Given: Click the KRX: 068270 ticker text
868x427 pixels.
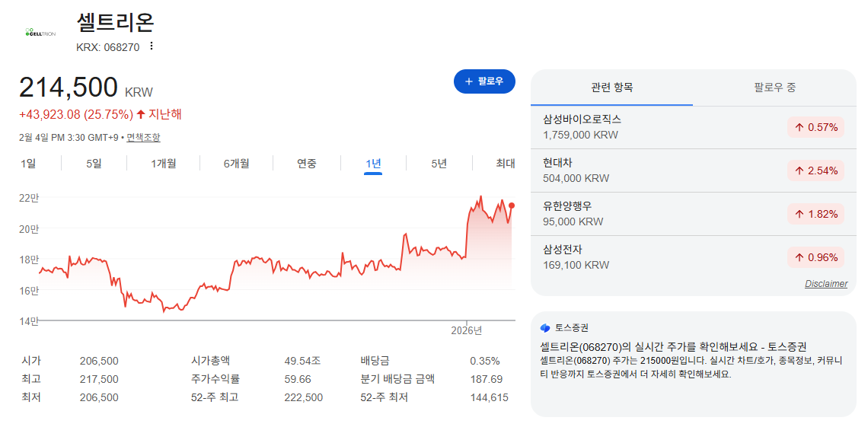Looking at the screenshot, I should [108, 47].
